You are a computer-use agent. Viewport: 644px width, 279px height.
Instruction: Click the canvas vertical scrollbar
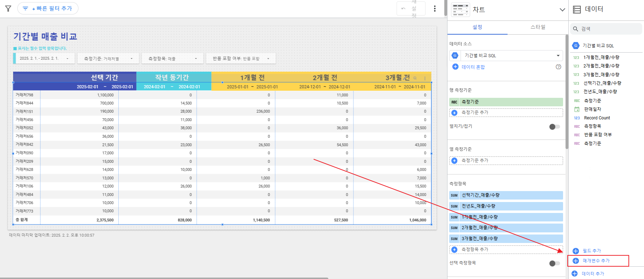(445, 8)
